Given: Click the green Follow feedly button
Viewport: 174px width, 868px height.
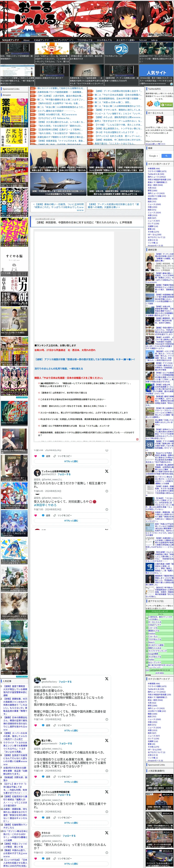Looking at the screenshot, I should (x=167, y=105).
